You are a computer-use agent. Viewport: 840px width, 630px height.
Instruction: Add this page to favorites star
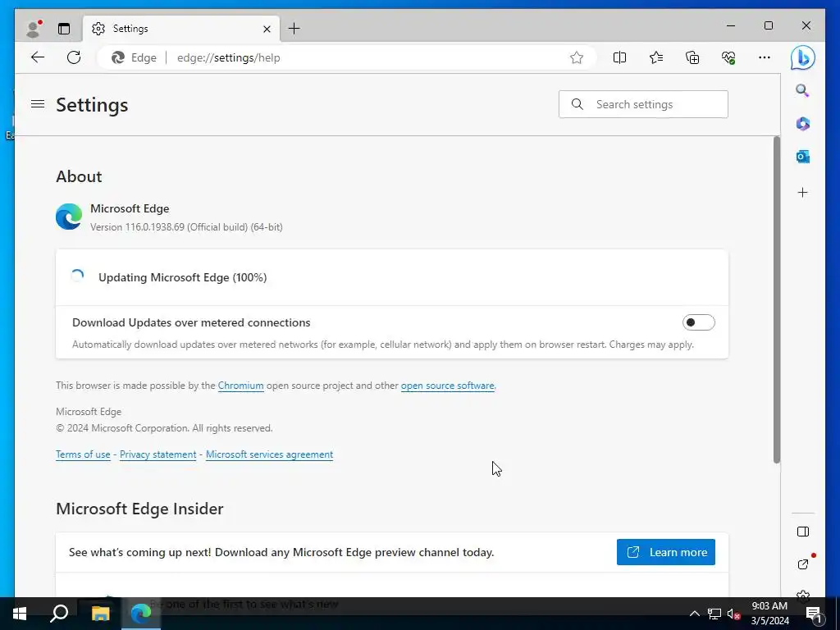tap(577, 57)
